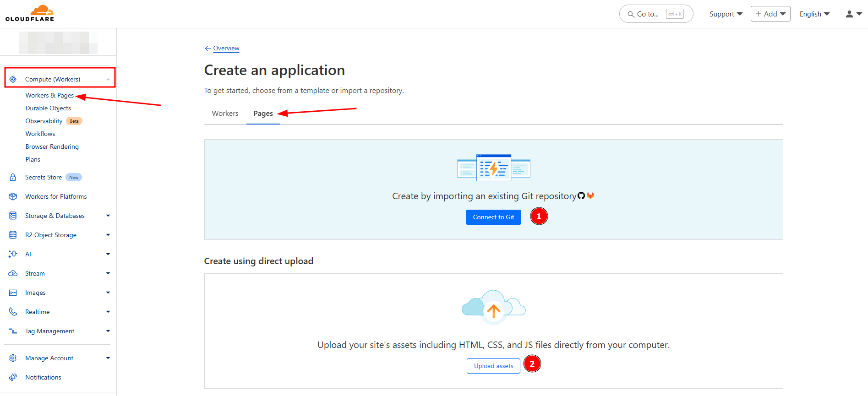Open the Support dropdown menu
The height and width of the screenshot is (396, 868).
pos(726,14)
